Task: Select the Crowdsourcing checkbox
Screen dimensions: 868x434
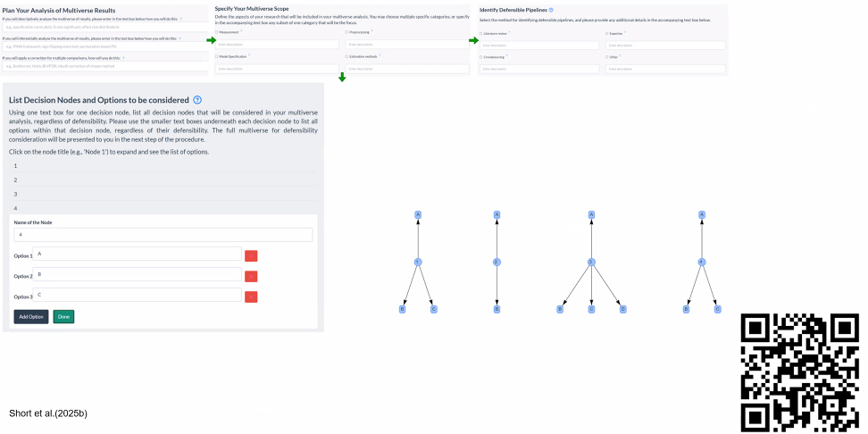Action: coord(481,57)
